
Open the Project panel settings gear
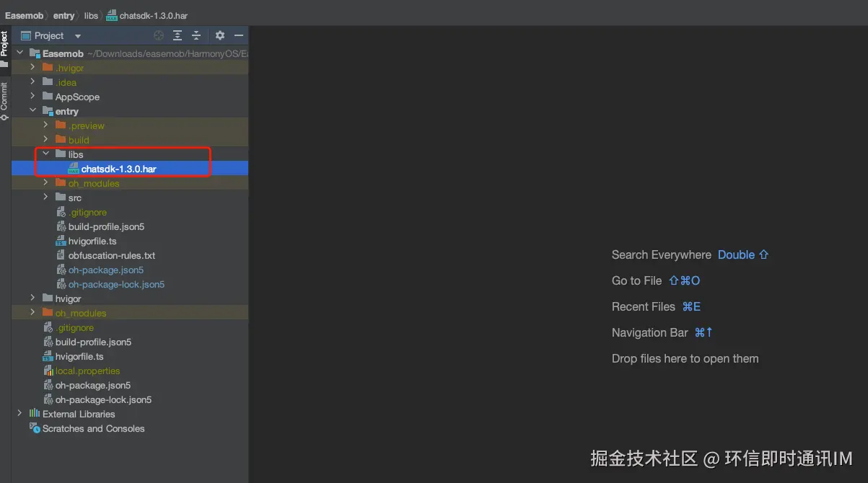tap(219, 35)
